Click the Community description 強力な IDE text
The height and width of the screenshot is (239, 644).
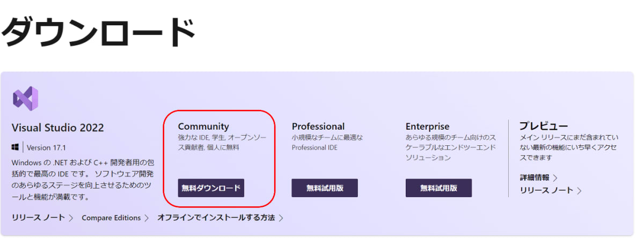pyautogui.click(x=222, y=142)
